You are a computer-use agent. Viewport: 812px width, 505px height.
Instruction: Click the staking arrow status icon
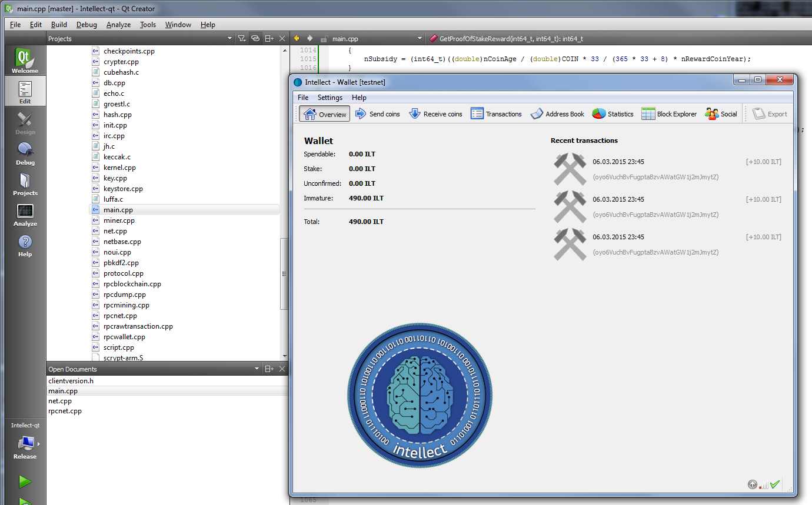[752, 484]
